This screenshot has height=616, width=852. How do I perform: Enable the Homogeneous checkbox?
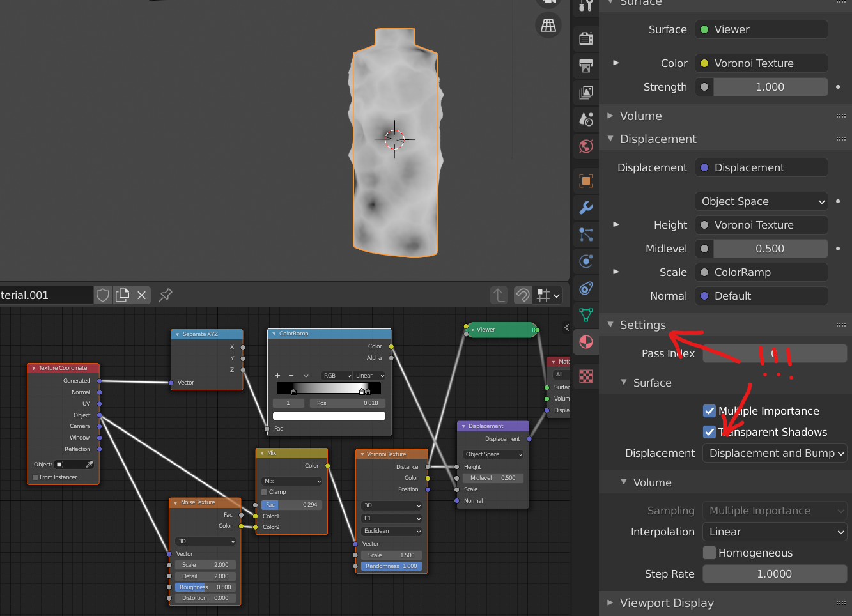(709, 553)
